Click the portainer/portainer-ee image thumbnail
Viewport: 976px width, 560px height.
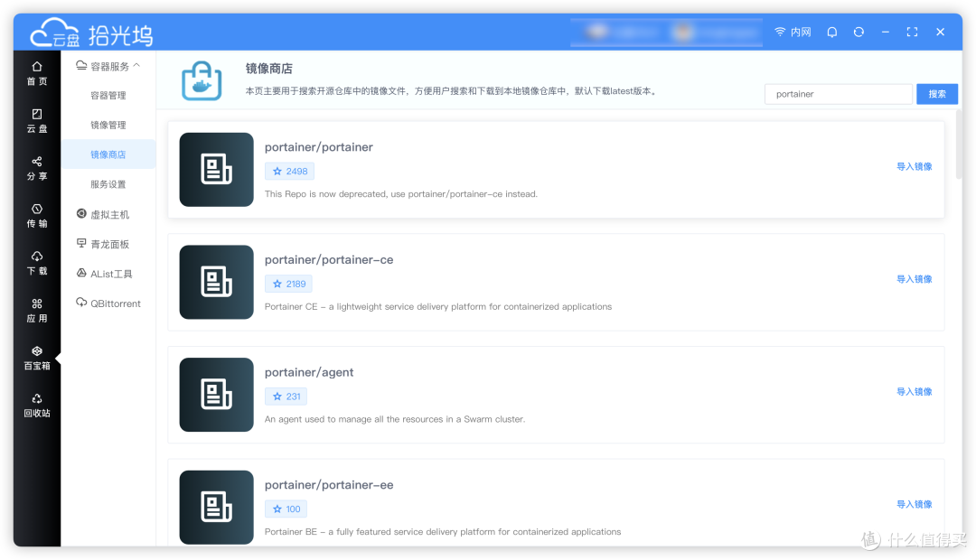pyautogui.click(x=216, y=507)
